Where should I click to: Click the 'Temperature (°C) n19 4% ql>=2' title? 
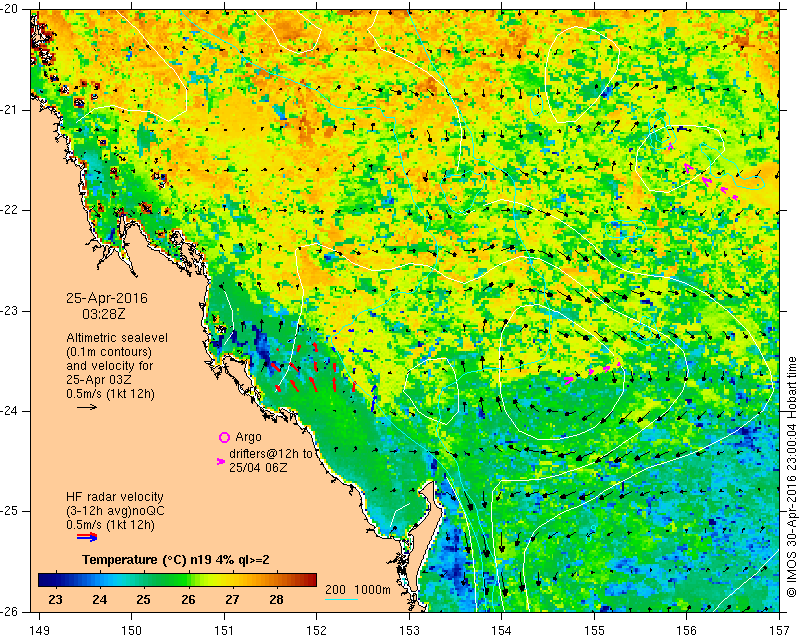point(176,560)
